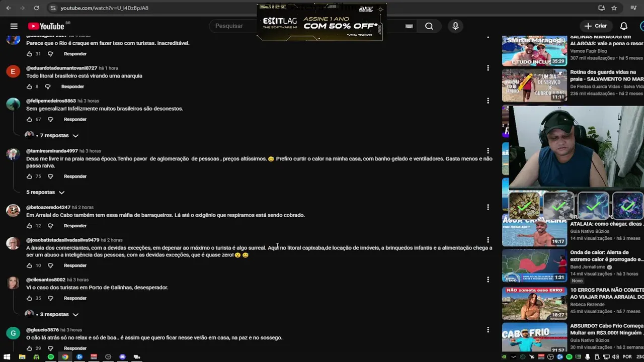Like the comment by @tamiresmiranda4997
The width and height of the screenshot is (644, 362).
[29, 176]
